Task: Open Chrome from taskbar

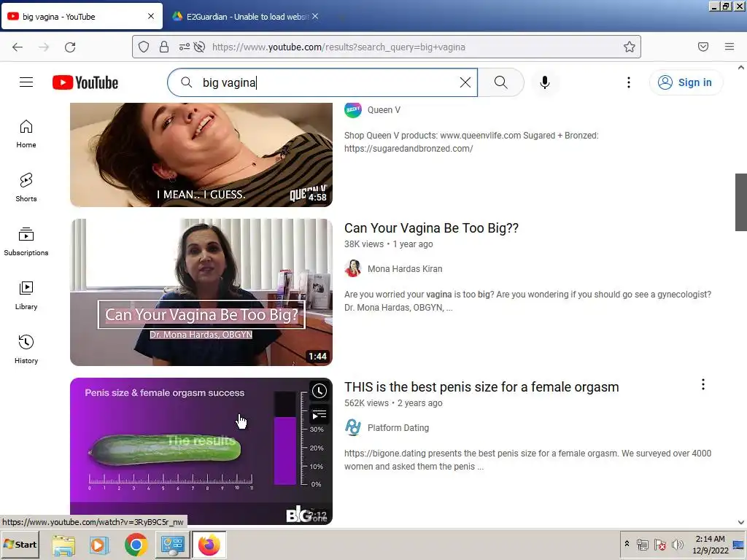Action: 136,545
